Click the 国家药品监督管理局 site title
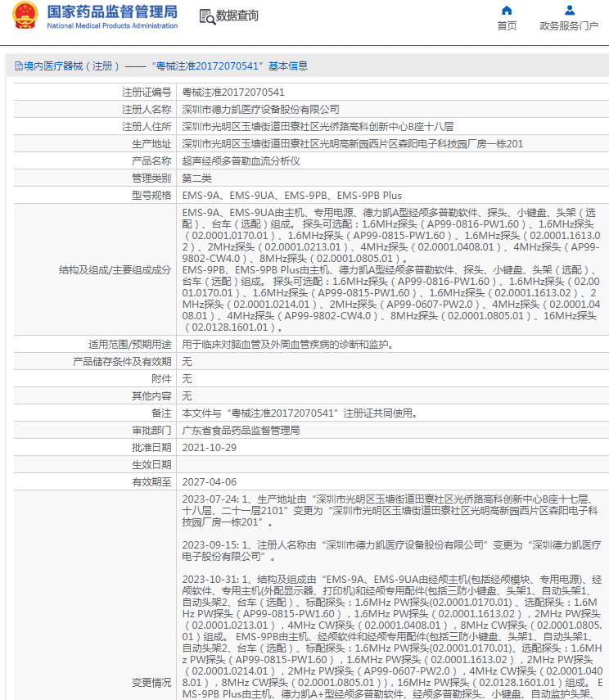Image resolution: width=609 pixels, height=700 pixels. pyautogui.click(x=112, y=11)
